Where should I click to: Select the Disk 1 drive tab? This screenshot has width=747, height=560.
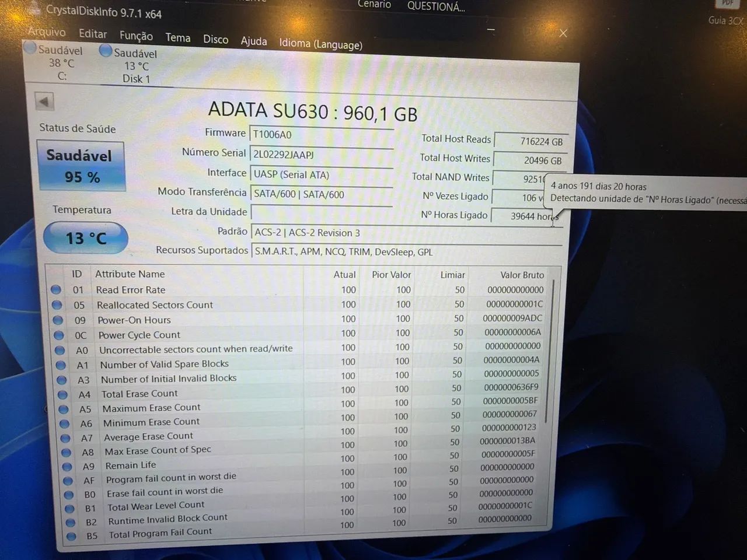[x=135, y=65]
